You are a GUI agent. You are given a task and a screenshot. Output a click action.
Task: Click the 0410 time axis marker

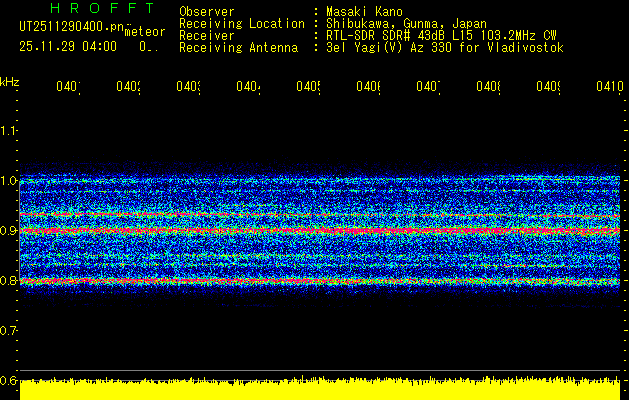(x=607, y=87)
